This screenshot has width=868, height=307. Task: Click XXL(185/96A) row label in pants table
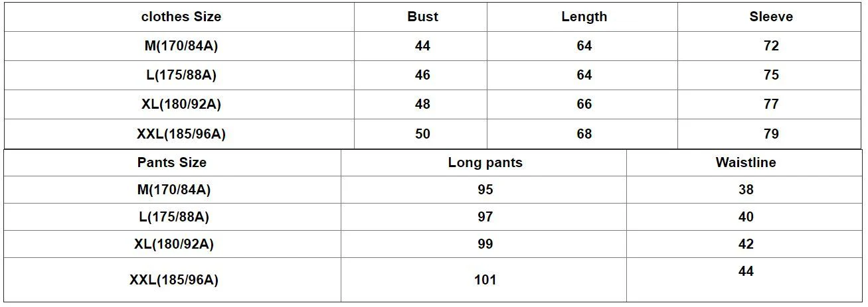[173, 280]
